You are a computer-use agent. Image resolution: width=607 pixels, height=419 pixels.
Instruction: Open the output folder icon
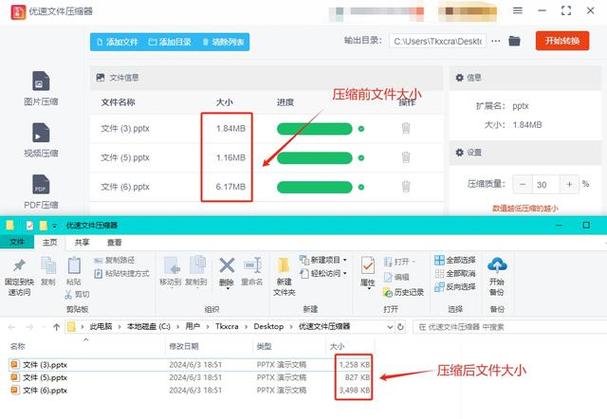pyautogui.click(x=514, y=41)
